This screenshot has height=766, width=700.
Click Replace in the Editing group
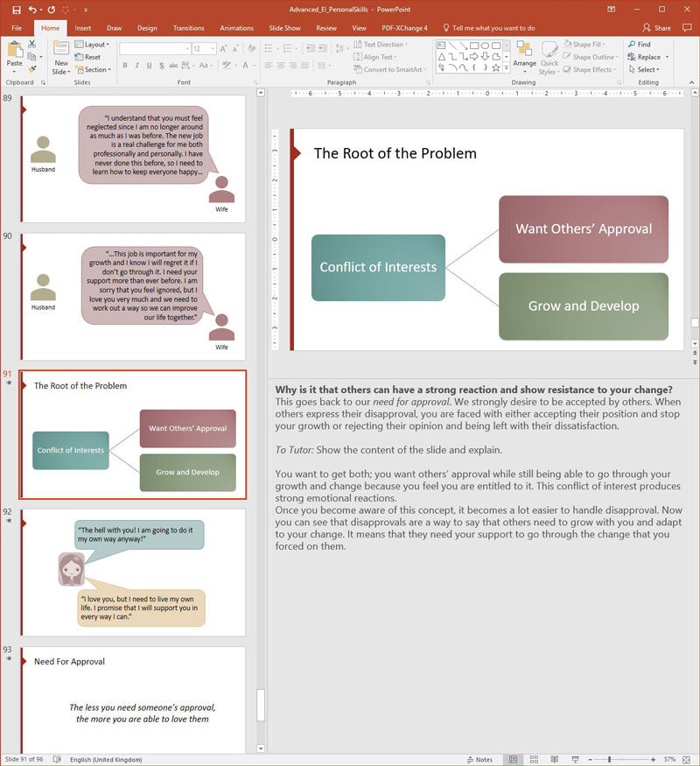tap(648, 57)
